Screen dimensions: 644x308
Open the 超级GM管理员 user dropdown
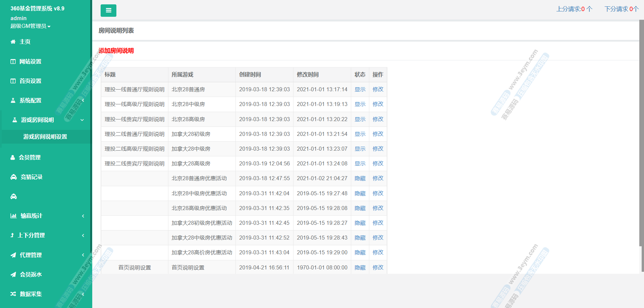[30, 26]
